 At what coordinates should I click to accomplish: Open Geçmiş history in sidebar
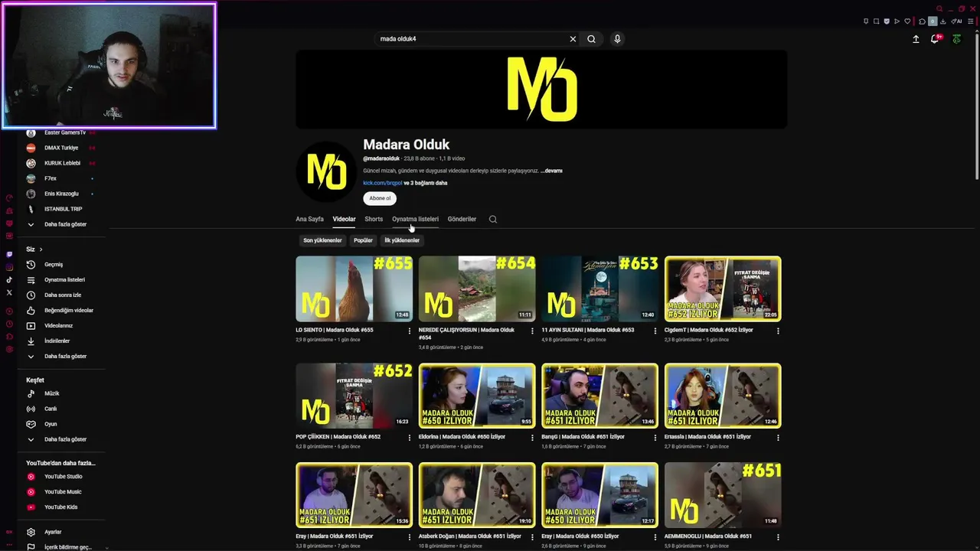(54, 265)
